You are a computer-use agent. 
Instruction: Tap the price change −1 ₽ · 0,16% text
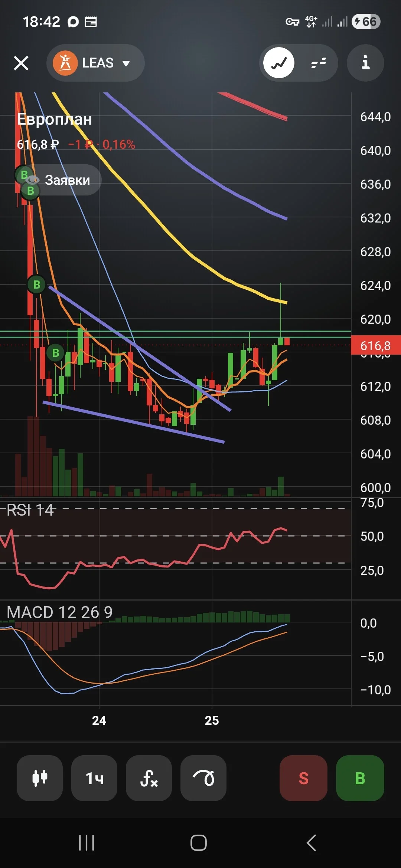point(102,144)
